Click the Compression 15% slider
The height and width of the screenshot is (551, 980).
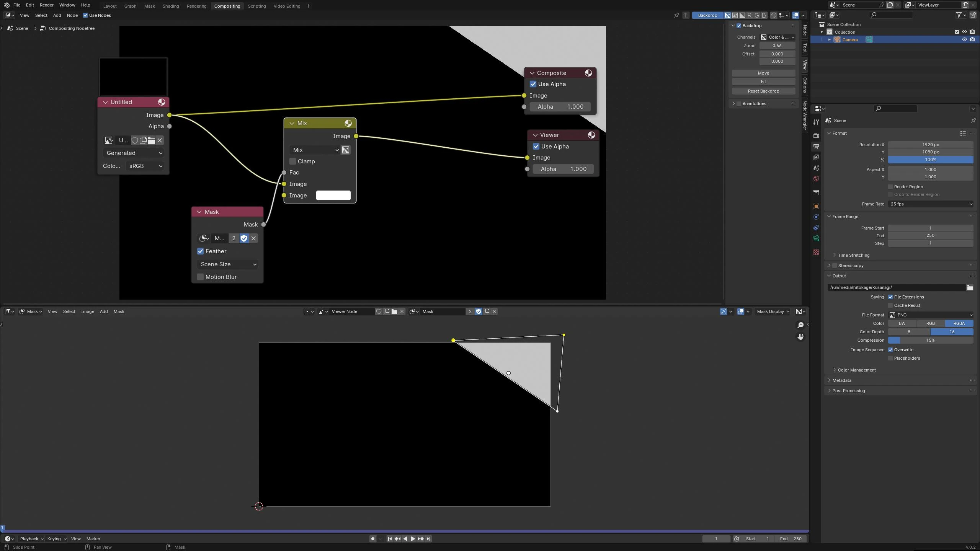point(931,340)
